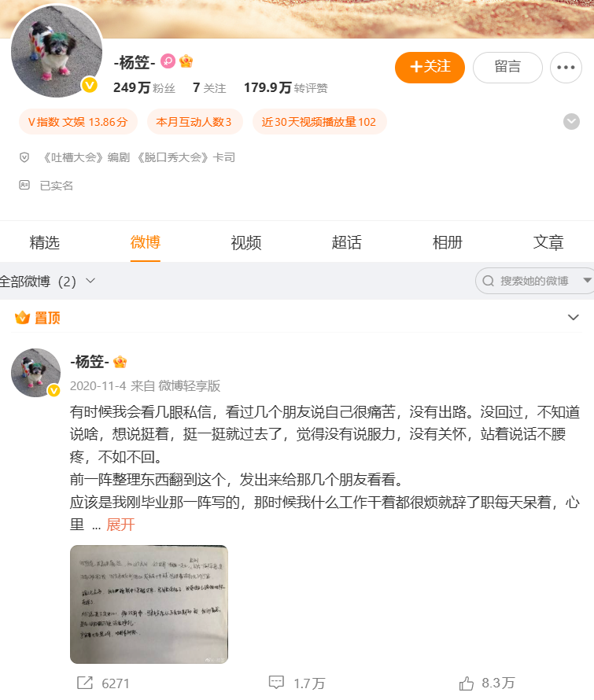
Task: Switch to the 相册 tab
Action: click(x=448, y=242)
